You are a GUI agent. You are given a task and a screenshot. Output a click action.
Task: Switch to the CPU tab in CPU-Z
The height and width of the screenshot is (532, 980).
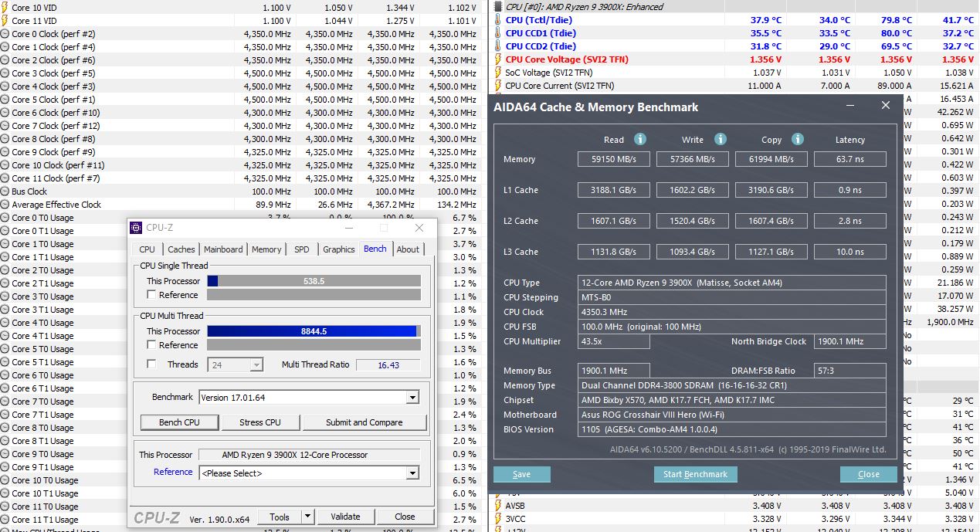(x=147, y=249)
